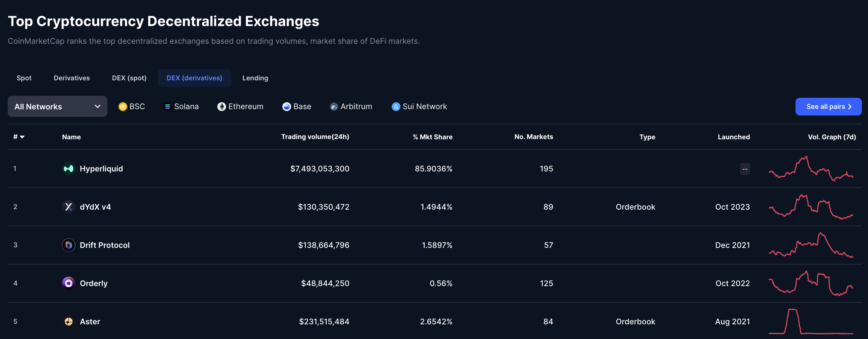Switch to the Spot tab
The image size is (868, 339).
(x=24, y=78)
